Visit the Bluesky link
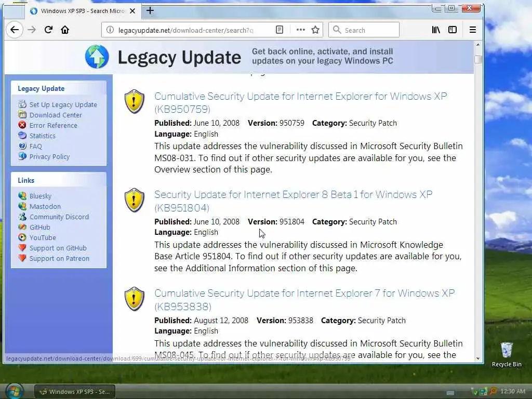The width and height of the screenshot is (532, 399). [x=41, y=196]
